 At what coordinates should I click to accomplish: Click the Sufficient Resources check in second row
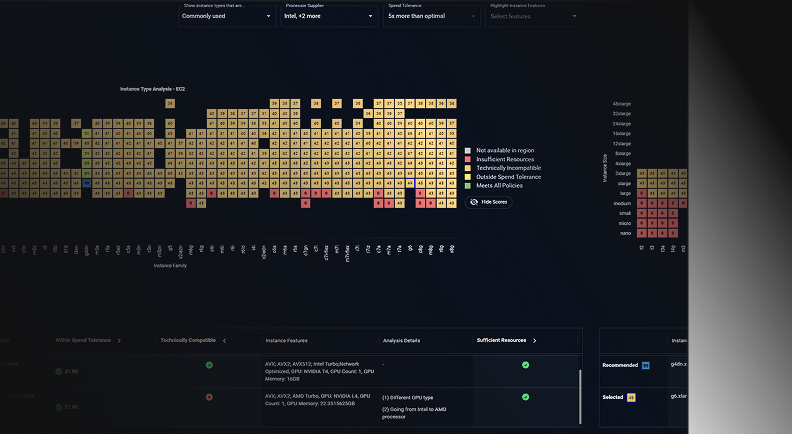[525, 397]
